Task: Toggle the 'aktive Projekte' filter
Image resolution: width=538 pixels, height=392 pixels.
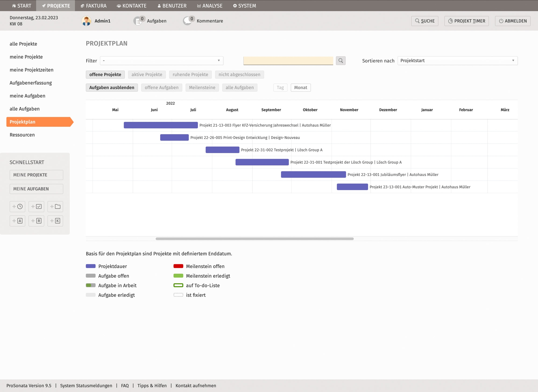Action: coord(147,75)
